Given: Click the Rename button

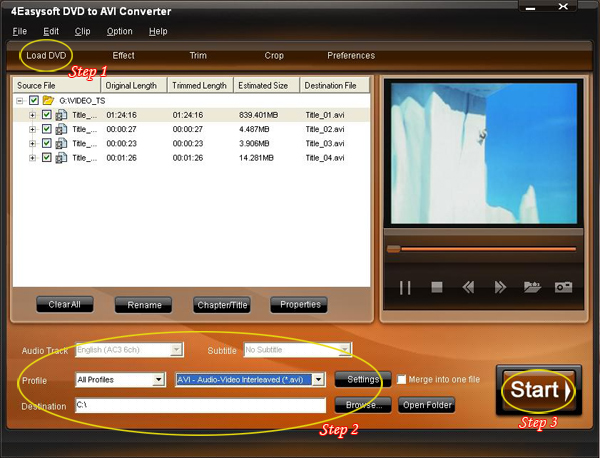Looking at the screenshot, I should pyautogui.click(x=143, y=305).
